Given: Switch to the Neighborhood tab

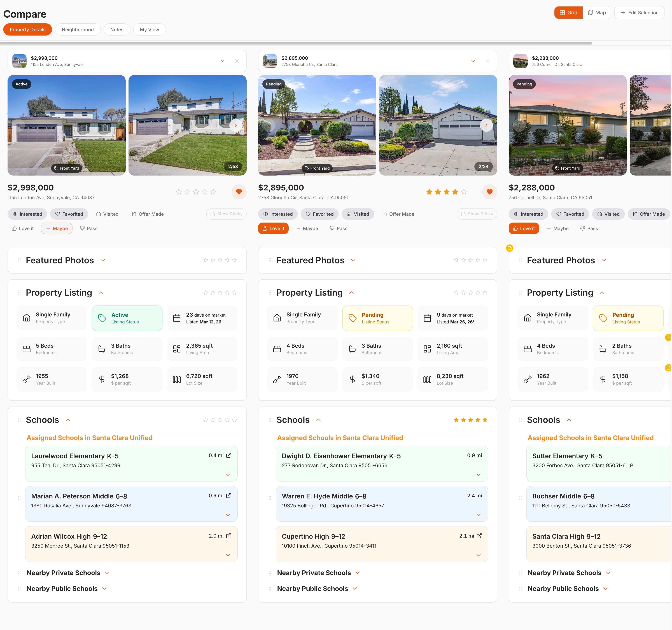Looking at the screenshot, I should (77, 29).
